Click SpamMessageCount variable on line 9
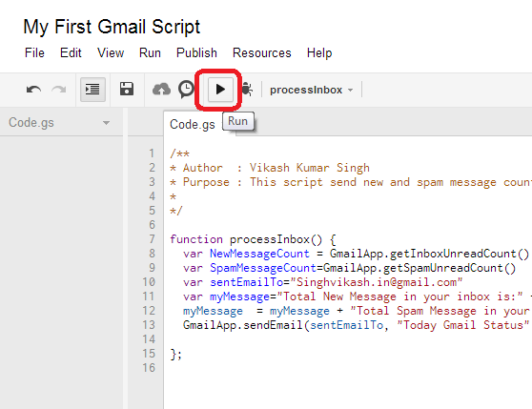The height and width of the screenshot is (409, 532). (263, 268)
